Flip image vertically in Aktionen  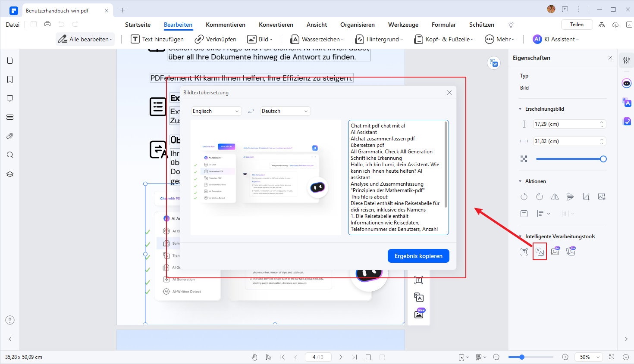pos(571,196)
